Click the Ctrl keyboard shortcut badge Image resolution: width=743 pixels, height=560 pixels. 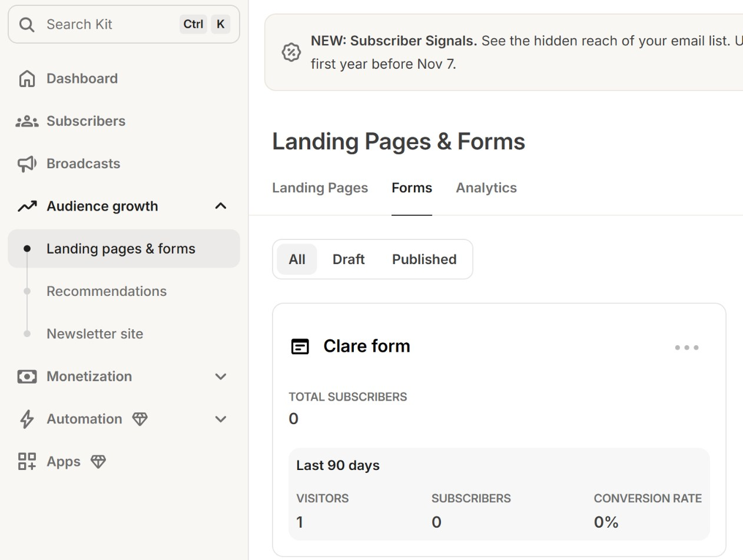[193, 24]
